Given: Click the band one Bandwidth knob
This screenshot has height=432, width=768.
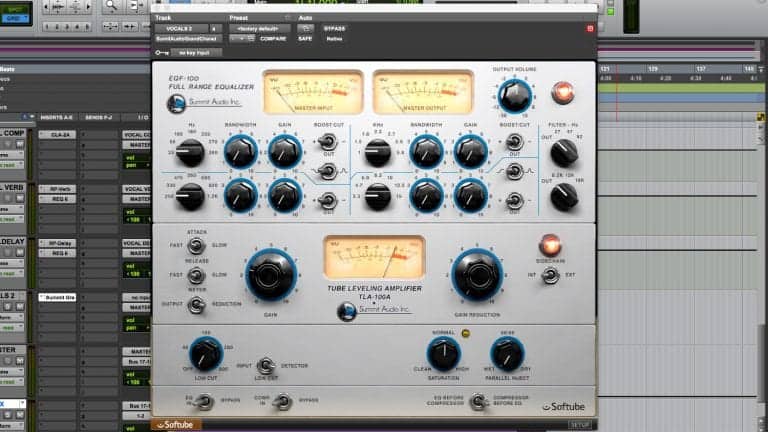Looking at the screenshot, I should tap(240, 152).
